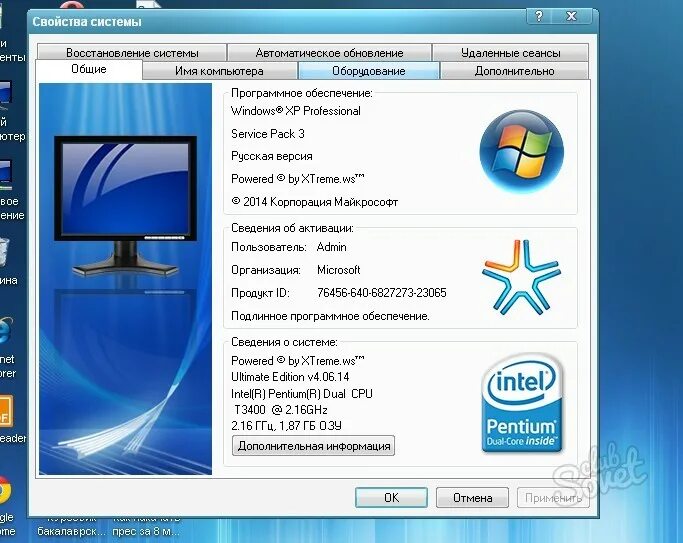The image size is (683, 543).
Task: Switch to the Восстановление системы tab
Action: [x=132, y=53]
